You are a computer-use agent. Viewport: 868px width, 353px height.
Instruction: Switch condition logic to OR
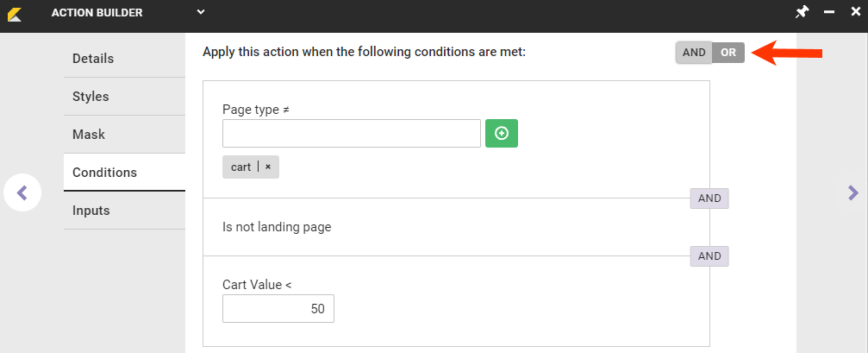pos(728,53)
